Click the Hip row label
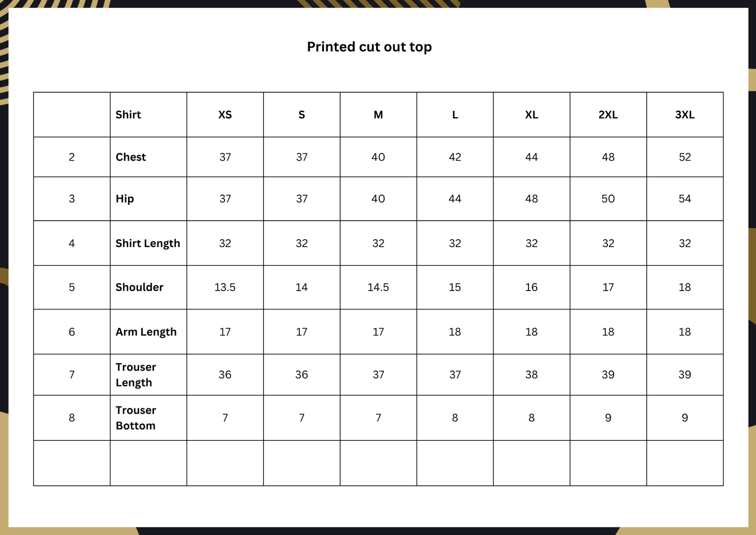This screenshot has width=756, height=535. pyautogui.click(x=125, y=199)
